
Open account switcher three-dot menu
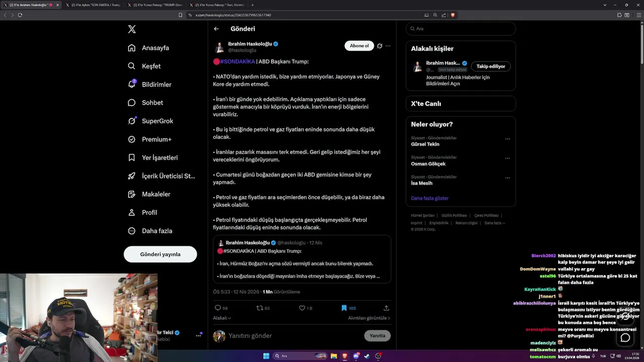tap(198, 335)
